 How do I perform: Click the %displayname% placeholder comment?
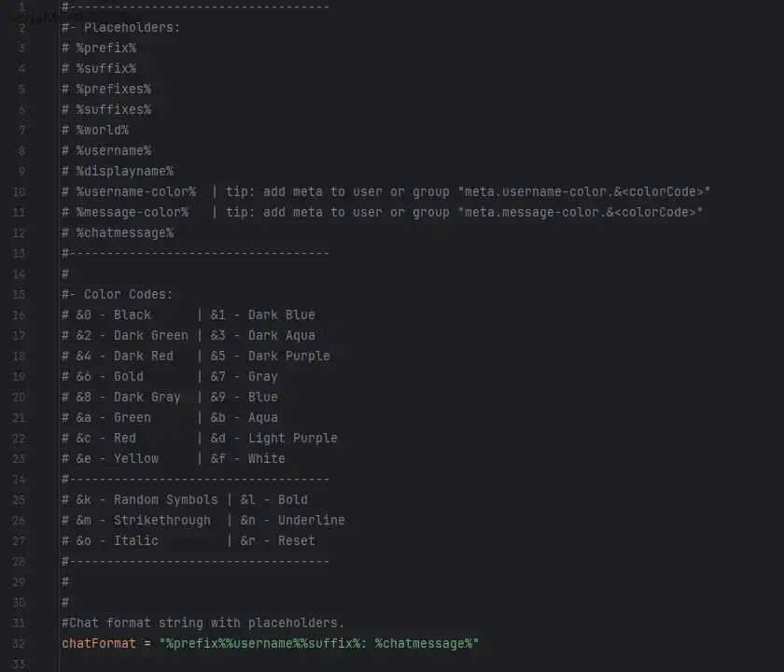coord(124,171)
